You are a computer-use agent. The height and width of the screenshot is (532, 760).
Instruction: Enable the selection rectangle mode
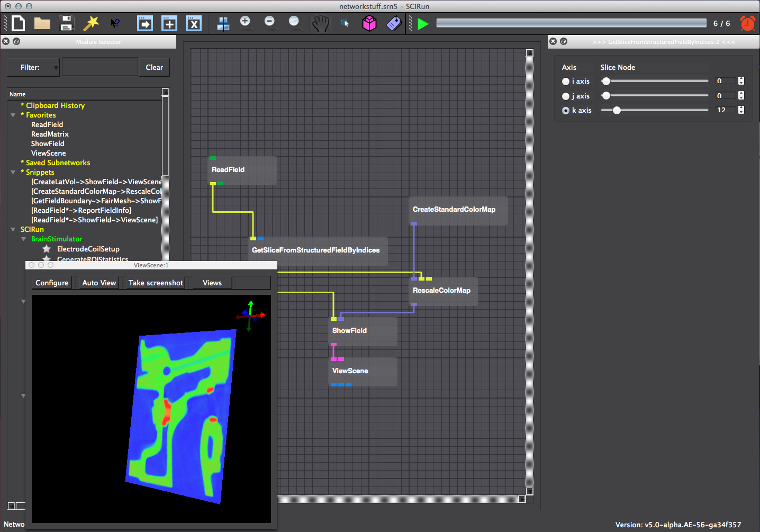pos(345,23)
